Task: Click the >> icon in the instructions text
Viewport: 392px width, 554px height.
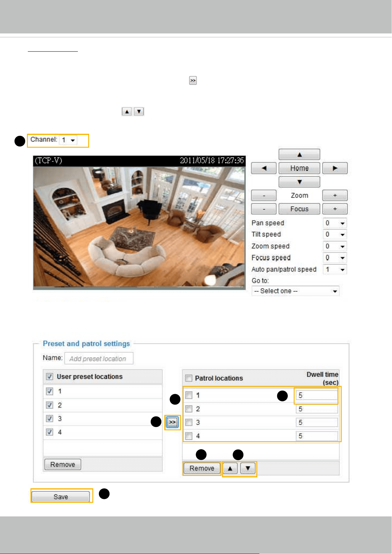Action: click(193, 80)
